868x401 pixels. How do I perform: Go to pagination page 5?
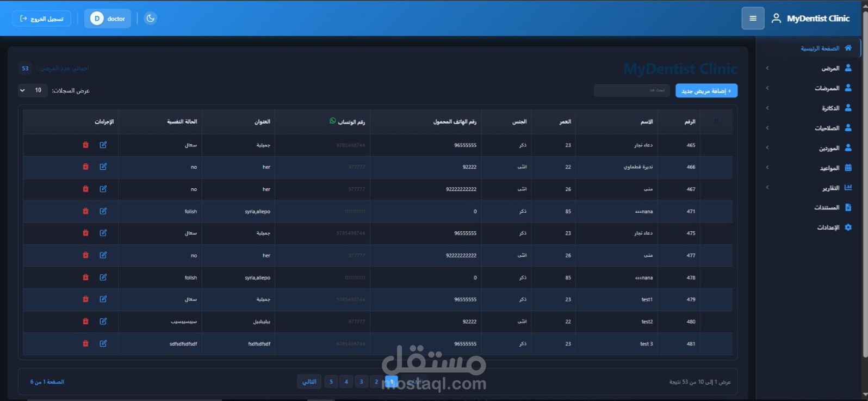pos(331,381)
